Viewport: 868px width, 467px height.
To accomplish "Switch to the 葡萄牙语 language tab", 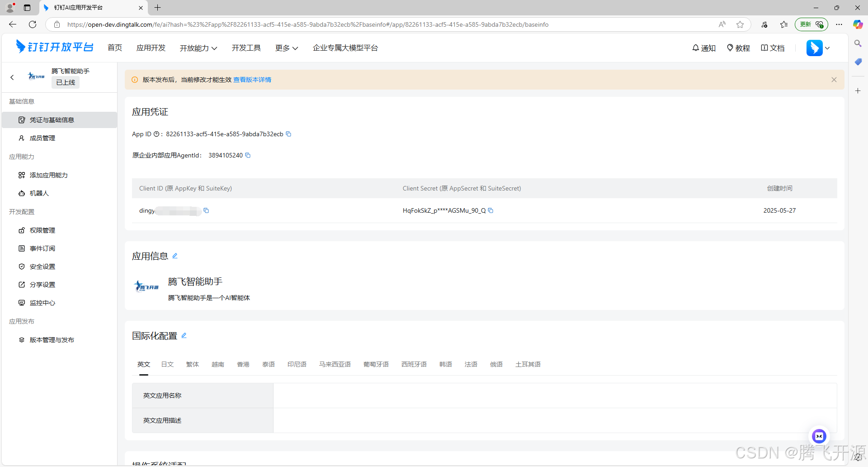I will [376, 364].
